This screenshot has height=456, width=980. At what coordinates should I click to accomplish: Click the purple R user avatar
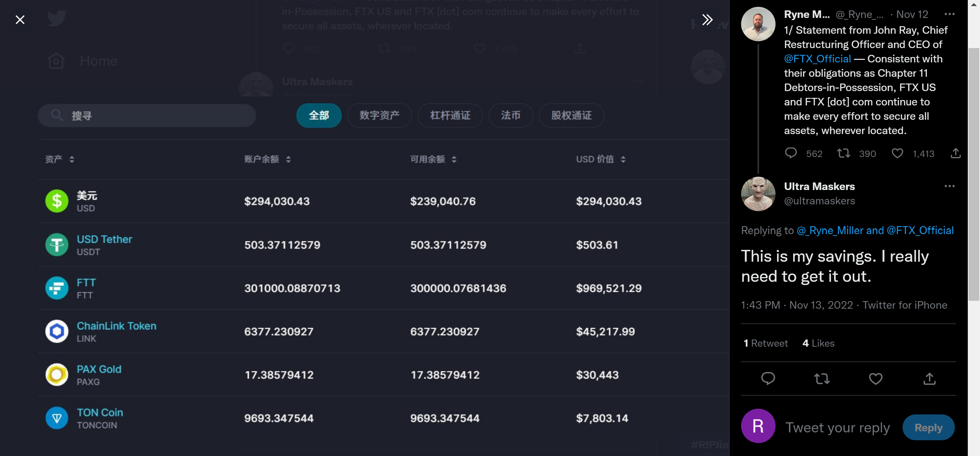tap(758, 426)
